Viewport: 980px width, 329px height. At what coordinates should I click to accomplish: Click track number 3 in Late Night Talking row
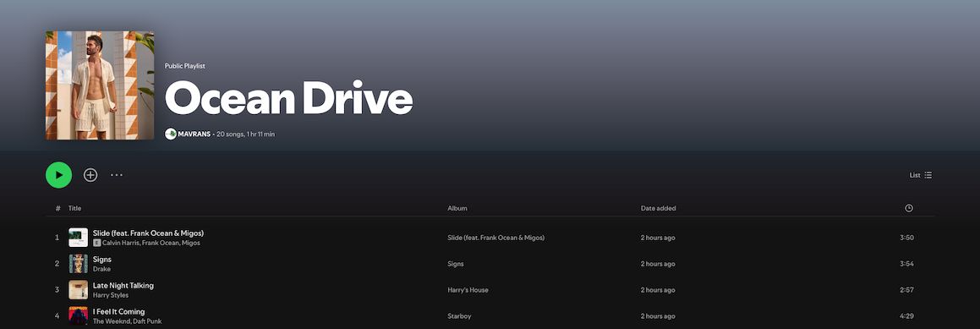57,290
